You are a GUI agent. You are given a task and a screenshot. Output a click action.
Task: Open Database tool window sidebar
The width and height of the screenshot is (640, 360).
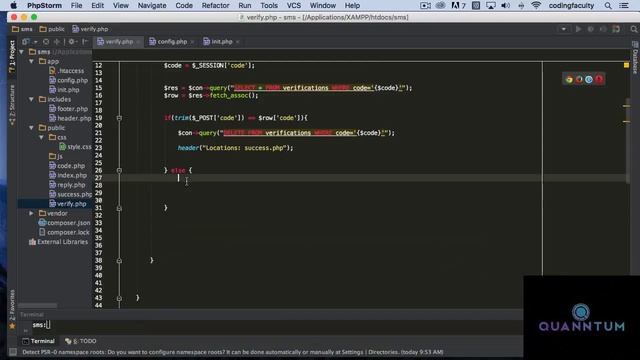[x=635, y=57]
